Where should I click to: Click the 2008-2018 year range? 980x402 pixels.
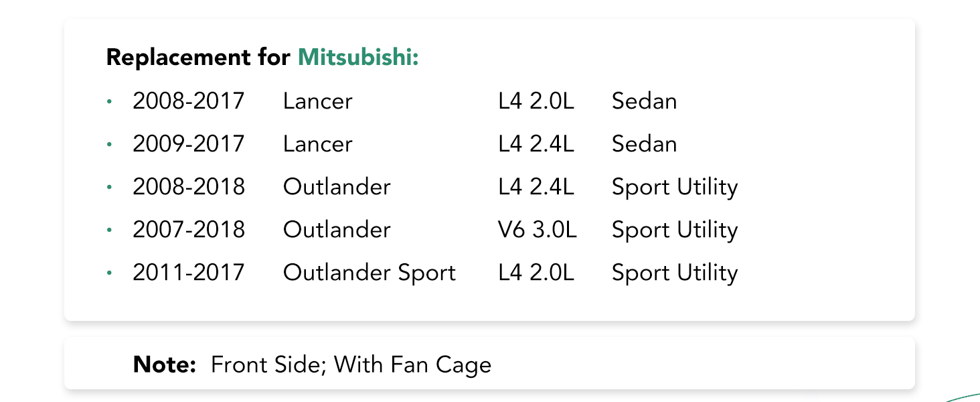pos(189,187)
